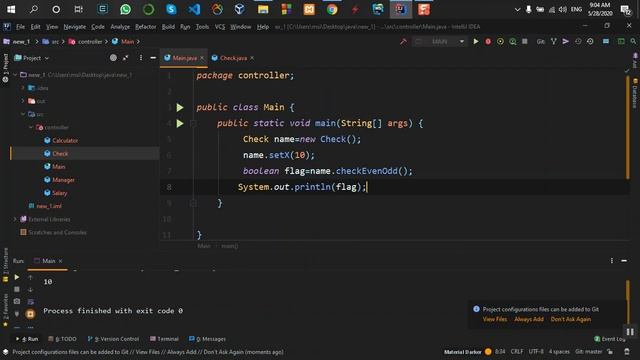
Task: Collapse the new_1 project root node
Action: [x=15, y=75]
